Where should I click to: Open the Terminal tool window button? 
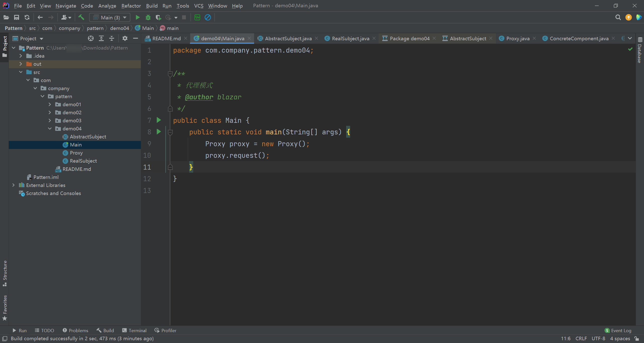tap(134, 330)
